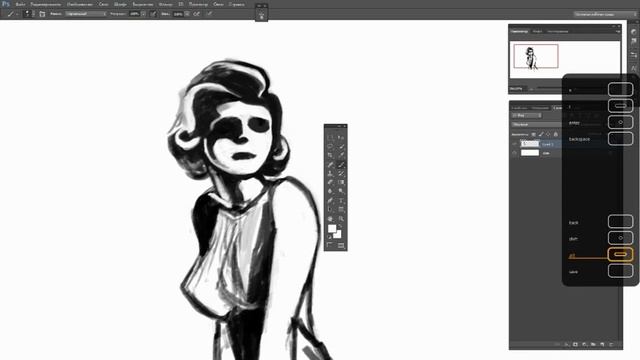
Task: Open the Изображение menu
Action: point(80,4)
